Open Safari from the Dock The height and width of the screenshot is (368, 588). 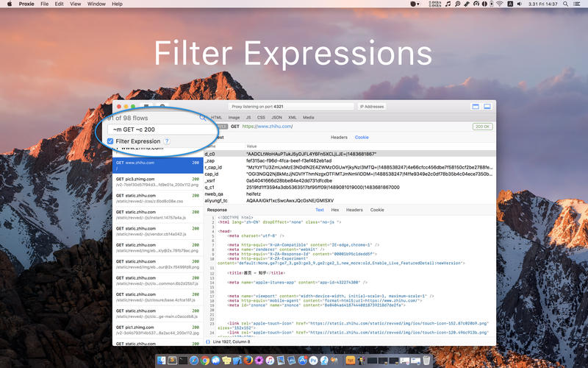pyautogui.click(x=194, y=361)
